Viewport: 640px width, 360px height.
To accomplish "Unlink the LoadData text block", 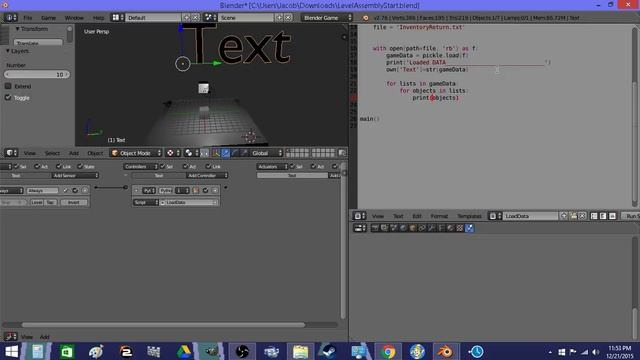I will [582, 216].
